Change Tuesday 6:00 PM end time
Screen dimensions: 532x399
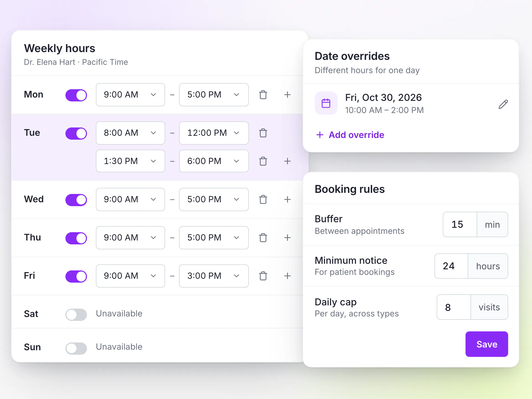[x=214, y=161]
